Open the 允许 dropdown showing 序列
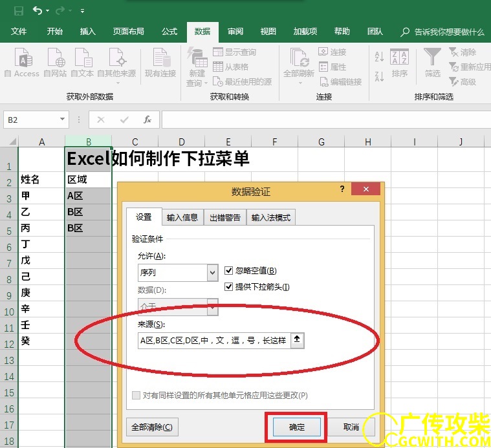 [178, 273]
